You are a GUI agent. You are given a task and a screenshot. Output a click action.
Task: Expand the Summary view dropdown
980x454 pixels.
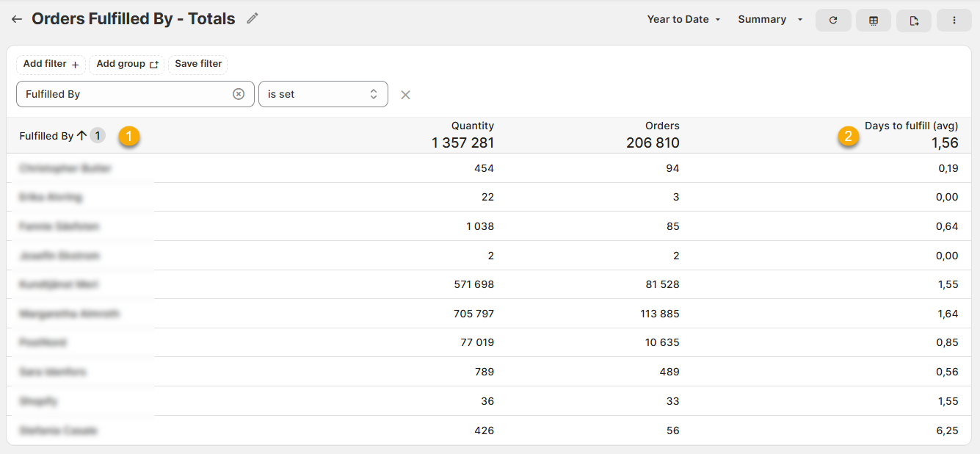[x=770, y=20]
